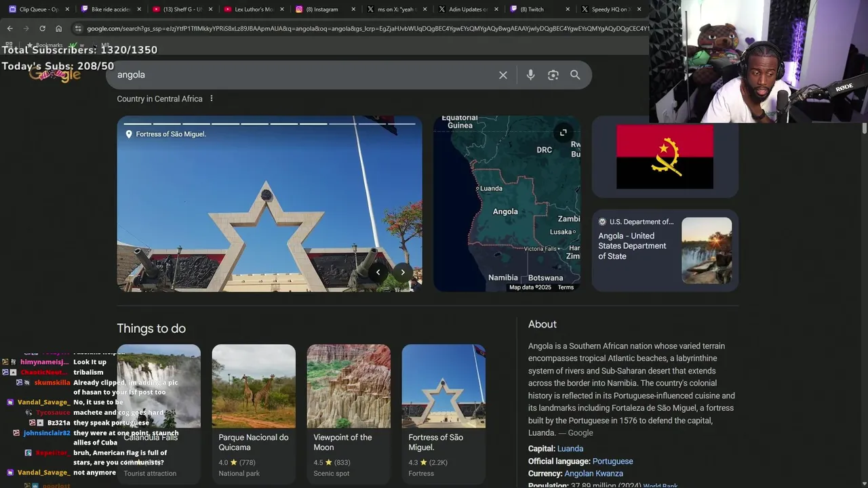Click the Things to do heading
The image size is (868, 488).
coord(151,329)
